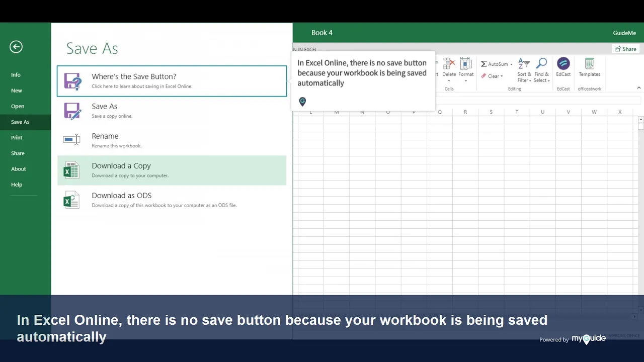
Task: Go back using the circled arrow
Action: tap(16, 47)
